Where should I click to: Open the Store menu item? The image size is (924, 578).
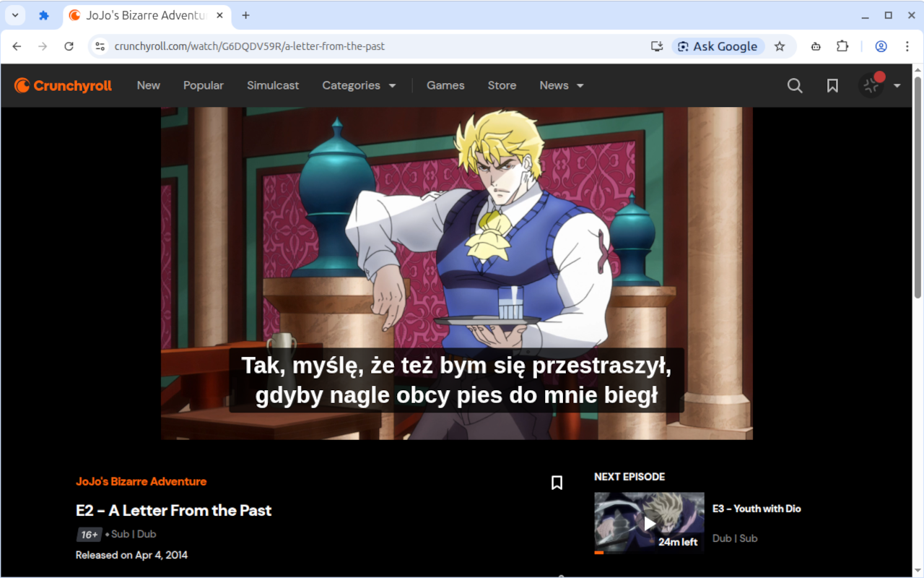(x=502, y=85)
